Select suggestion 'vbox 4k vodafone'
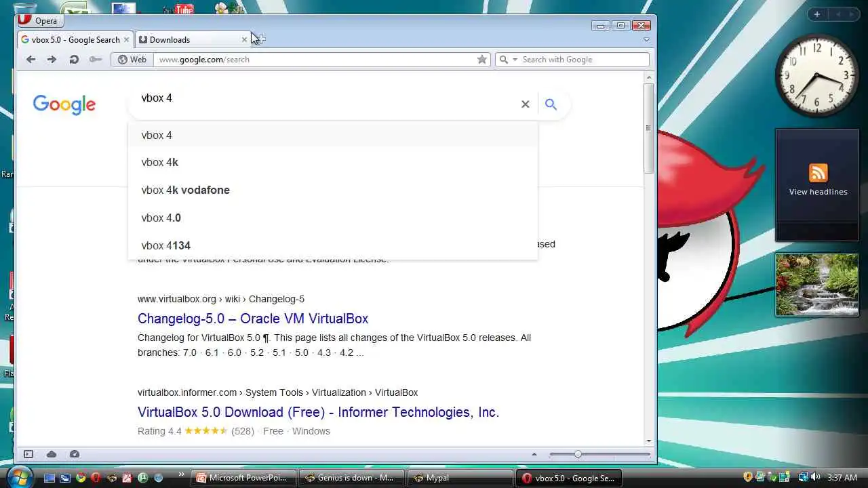 pyautogui.click(x=332, y=190)
